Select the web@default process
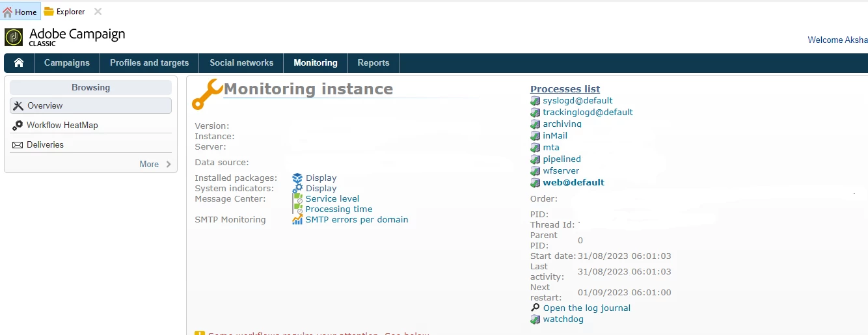 coord(574,183)
